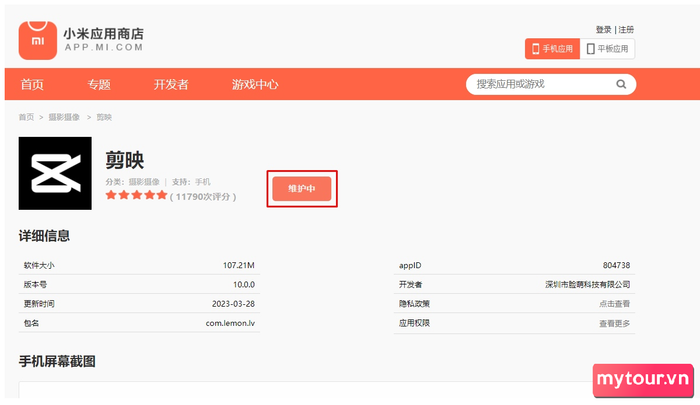Click the 版本号 row label
The image size is (700, 405).
click(35, 284)
